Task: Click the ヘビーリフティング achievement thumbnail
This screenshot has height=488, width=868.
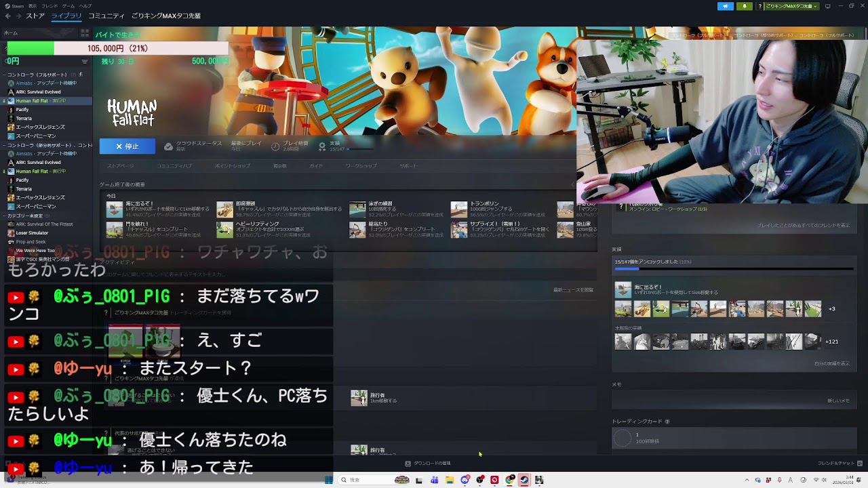Action: point(224,230)
